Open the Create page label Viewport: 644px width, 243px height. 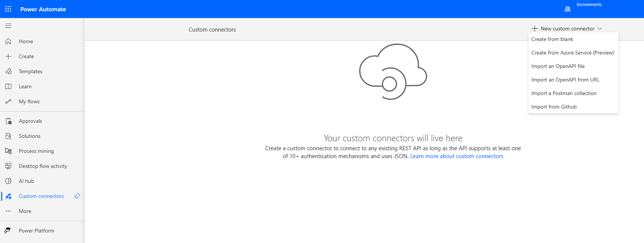tap(26, 56)
